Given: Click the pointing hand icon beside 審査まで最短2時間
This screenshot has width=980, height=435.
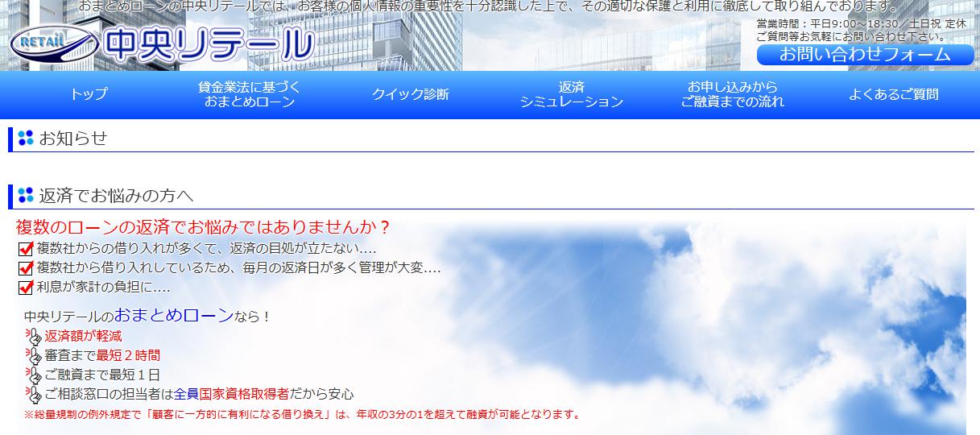Looking at the screenshot, I should 34,356.
